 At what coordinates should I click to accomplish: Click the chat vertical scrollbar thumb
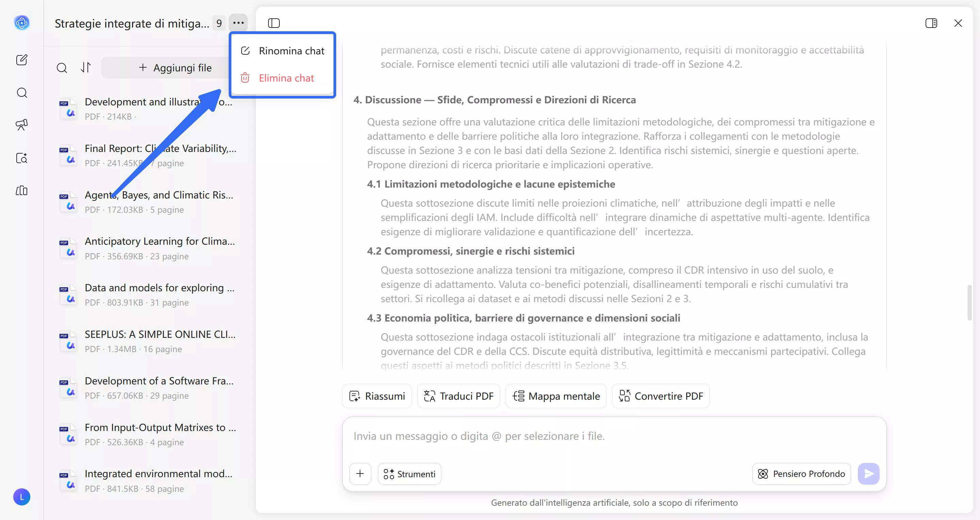tap(969, 302)
